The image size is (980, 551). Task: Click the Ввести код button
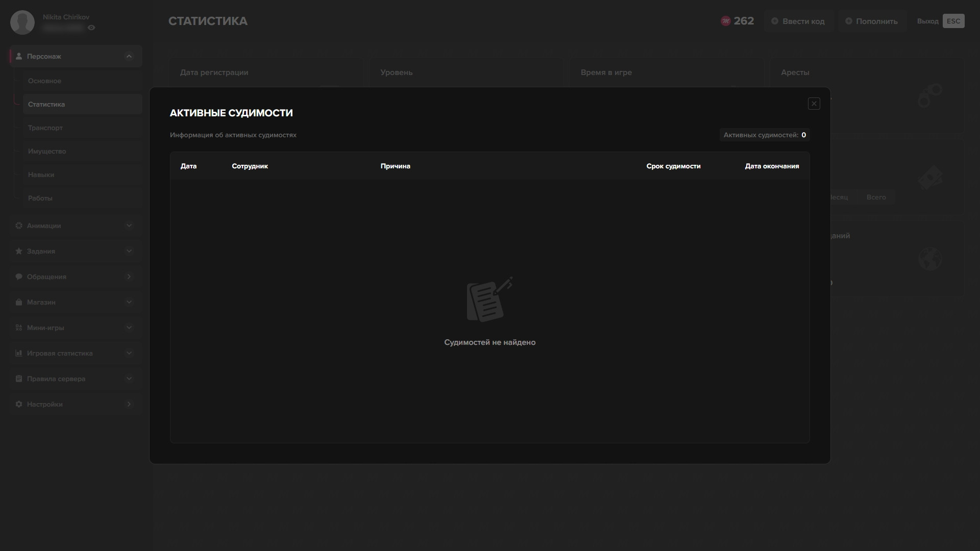coord(798,21)
